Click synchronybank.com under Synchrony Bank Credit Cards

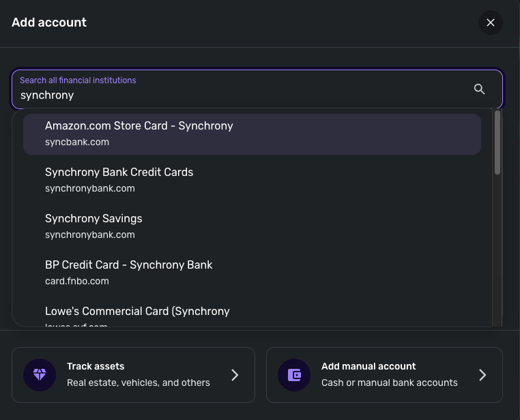[x=90, y=188]
